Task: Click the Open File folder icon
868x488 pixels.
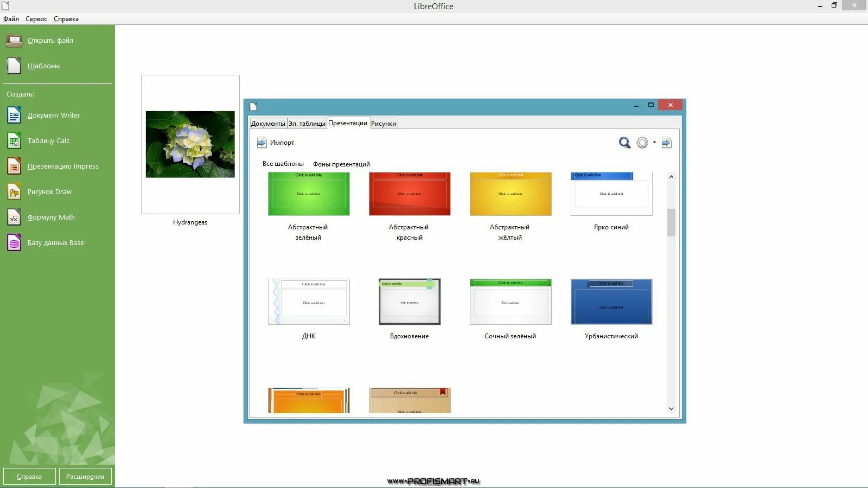Action: pos(14,41)
